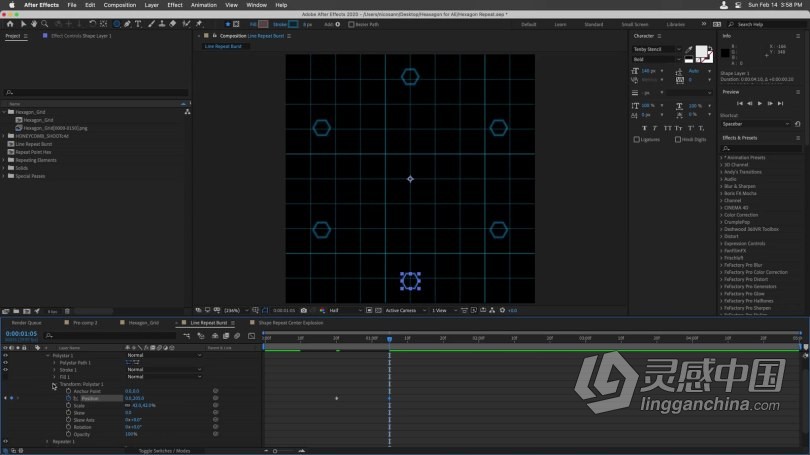This screenshot has height=455, width=810.
Task: Select the Zoom magnifier tool
Action: coord(45,24)
